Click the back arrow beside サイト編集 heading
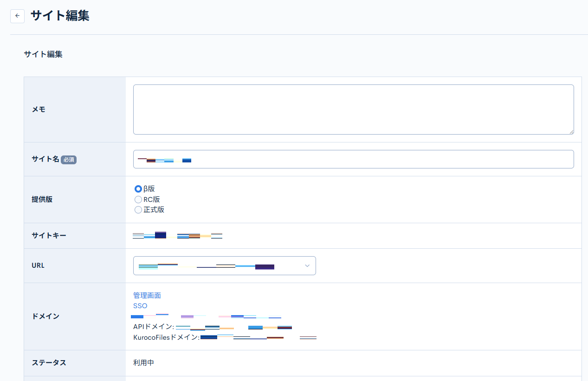Image resolution: width=588 pixels, height=381 pixels. pyautogui.click(x=17, y=16)
